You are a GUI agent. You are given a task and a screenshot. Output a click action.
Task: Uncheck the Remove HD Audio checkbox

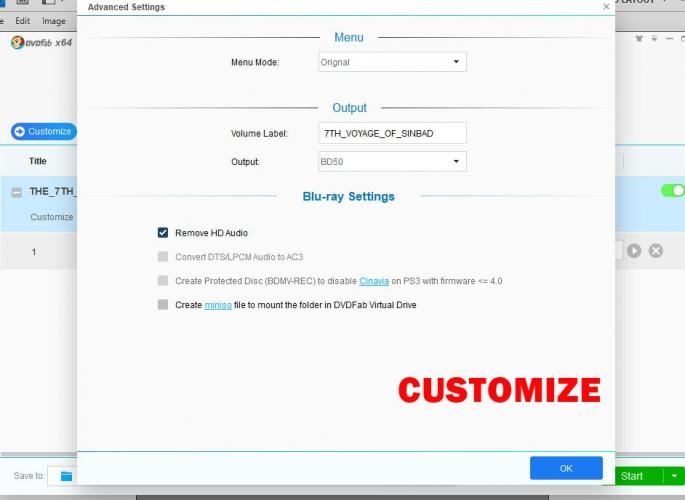(163, 233)
